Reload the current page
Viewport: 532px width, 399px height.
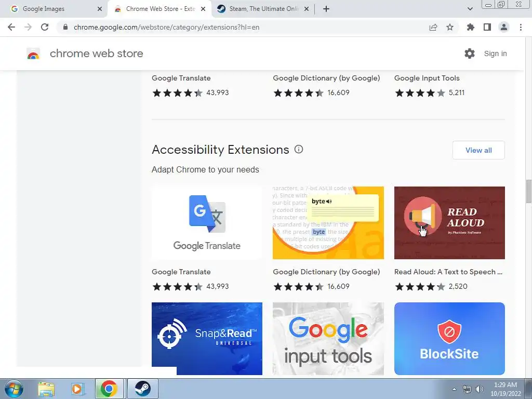(45, 27)
